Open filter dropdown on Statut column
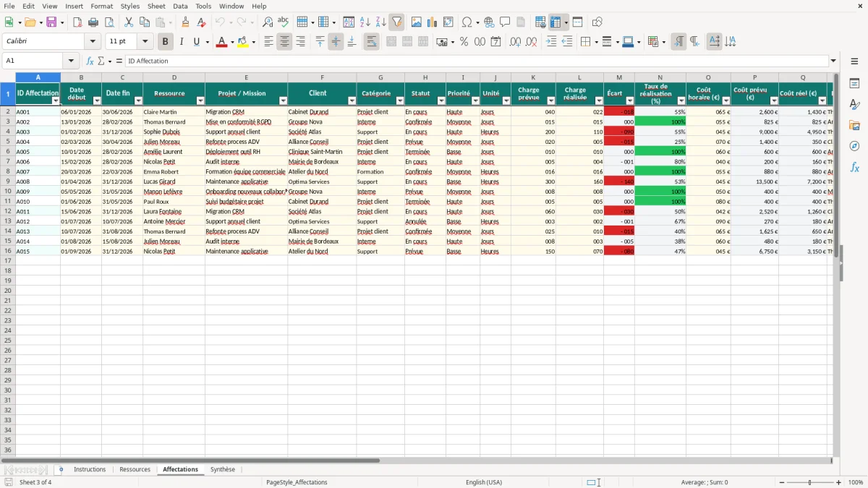 [x=441, y=101]
